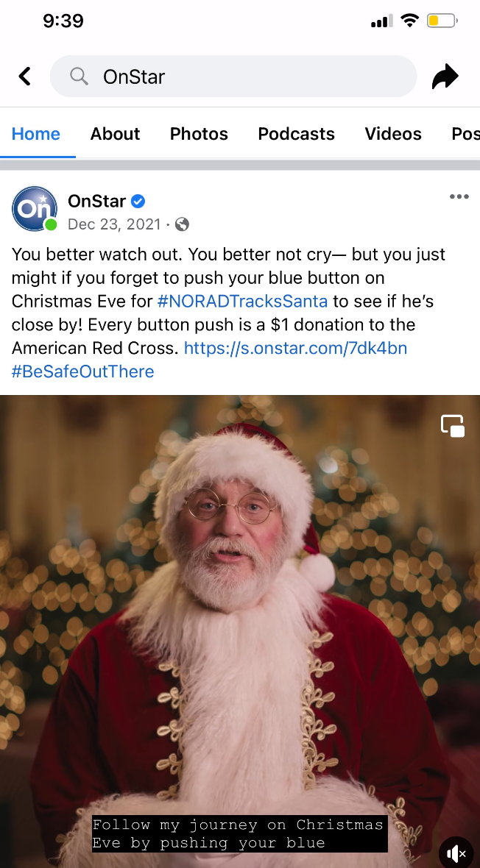The width and height of the screenshot is (480, 868).
Task: Share the OnStar page with arrow icon
Action: coord(445,77)
